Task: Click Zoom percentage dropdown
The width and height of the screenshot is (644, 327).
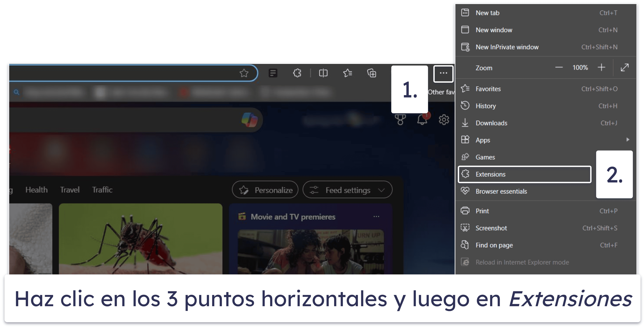Action: point(581,68)
